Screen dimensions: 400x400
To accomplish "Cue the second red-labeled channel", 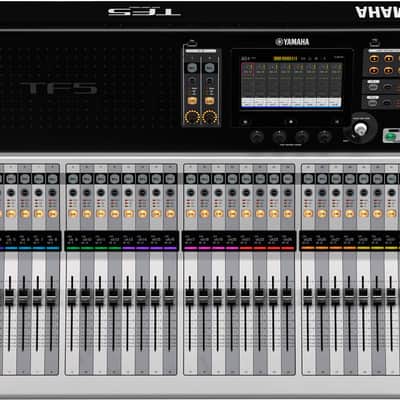I will (260, 193).
